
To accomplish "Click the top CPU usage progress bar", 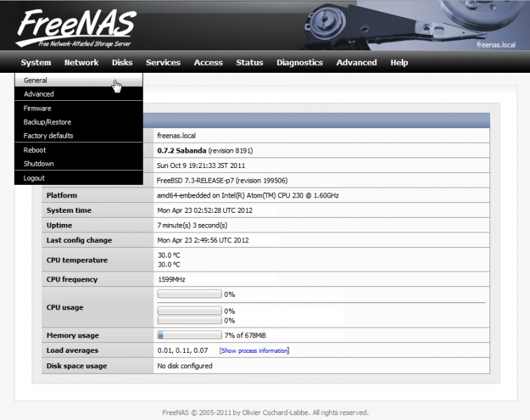I will [x=190, y=294].
